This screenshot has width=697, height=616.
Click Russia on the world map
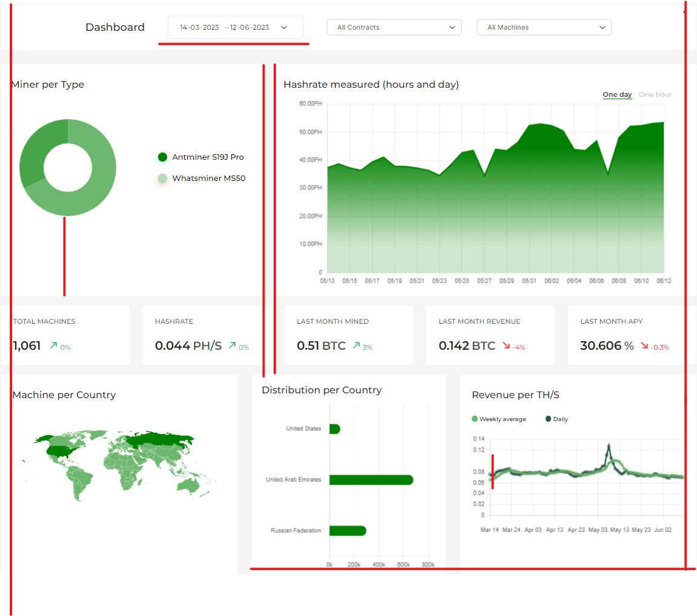(x=160, y=440)
